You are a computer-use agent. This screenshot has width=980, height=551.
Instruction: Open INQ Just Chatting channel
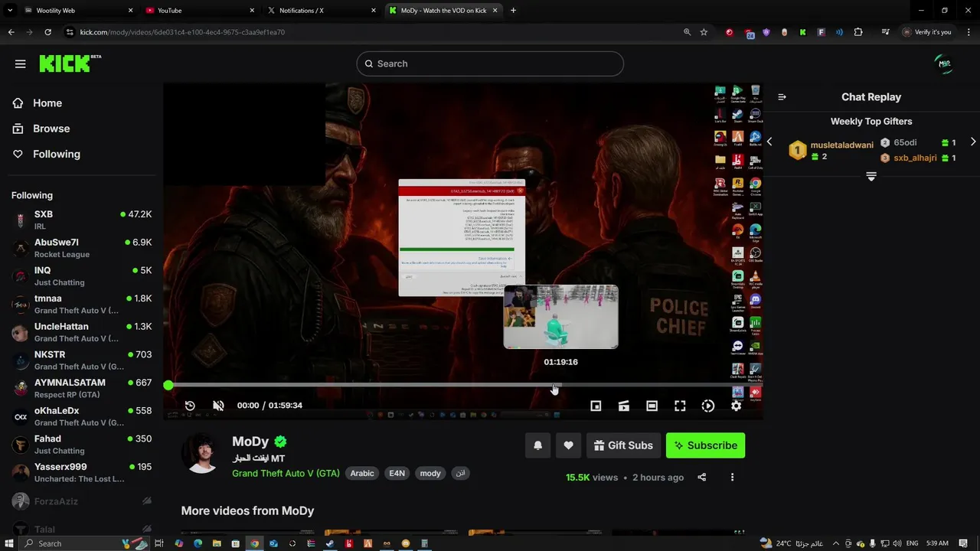[x=81, y=275]
